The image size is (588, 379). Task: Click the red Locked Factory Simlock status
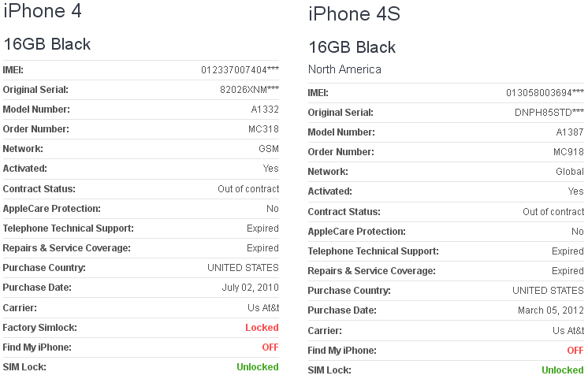[262, 328]
